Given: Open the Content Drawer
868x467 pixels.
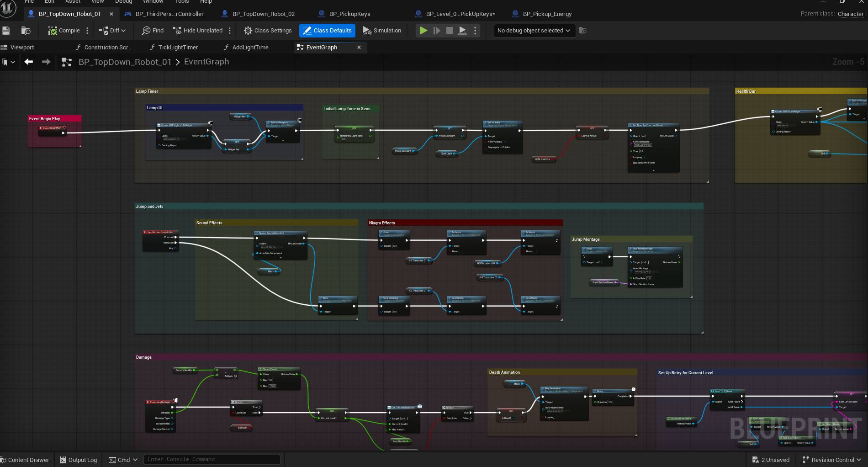Looking at the screenshot, I should 25,460.
